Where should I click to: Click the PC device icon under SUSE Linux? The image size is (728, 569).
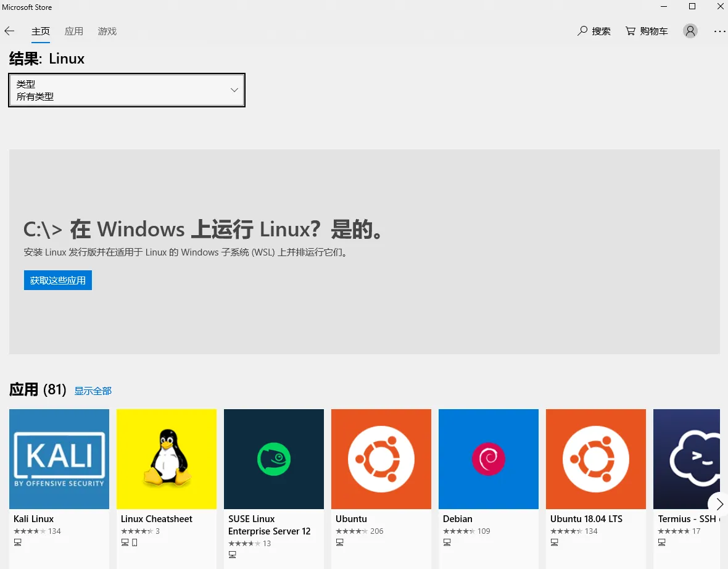point(233,554)
